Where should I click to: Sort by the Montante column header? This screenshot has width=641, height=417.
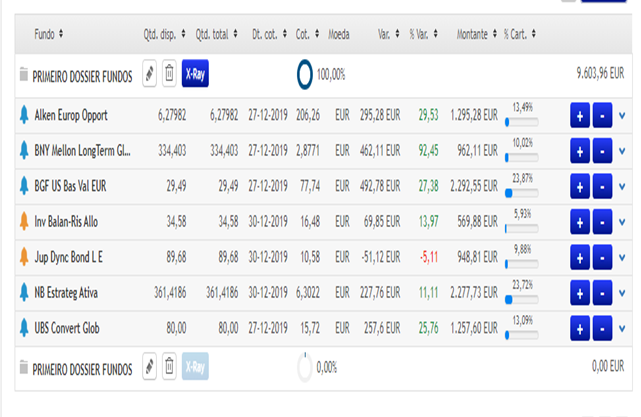pos(475,34)
